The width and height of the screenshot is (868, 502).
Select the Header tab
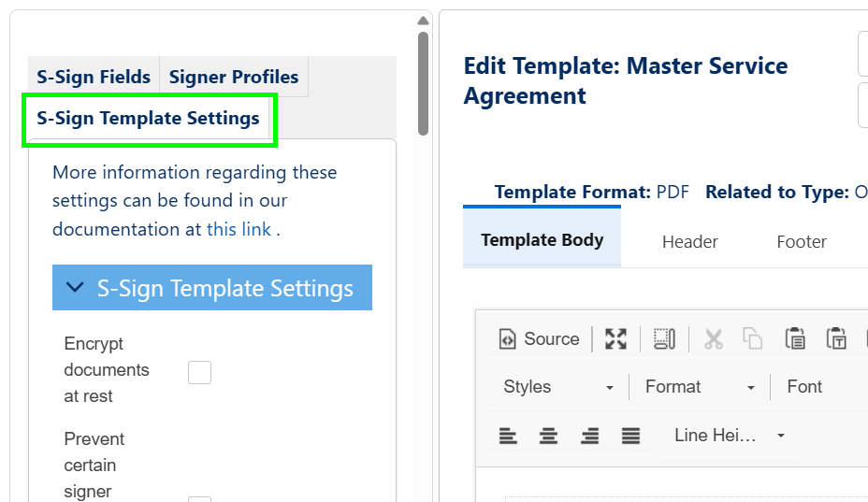coord(690,241)
